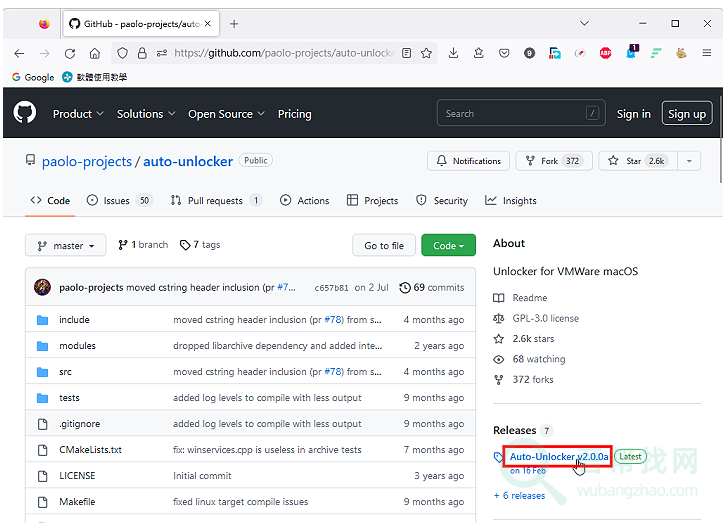Reload the page with refresh icon
The image size is (726, 523).
70,54
